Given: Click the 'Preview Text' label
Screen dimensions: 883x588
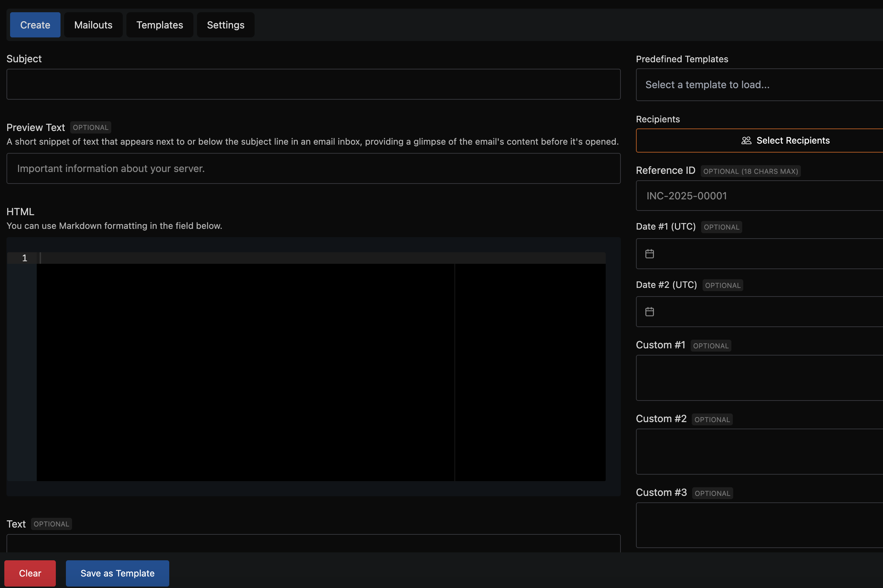Looking at the screenshot, I should pyautogui.click(x=36, y=127).
